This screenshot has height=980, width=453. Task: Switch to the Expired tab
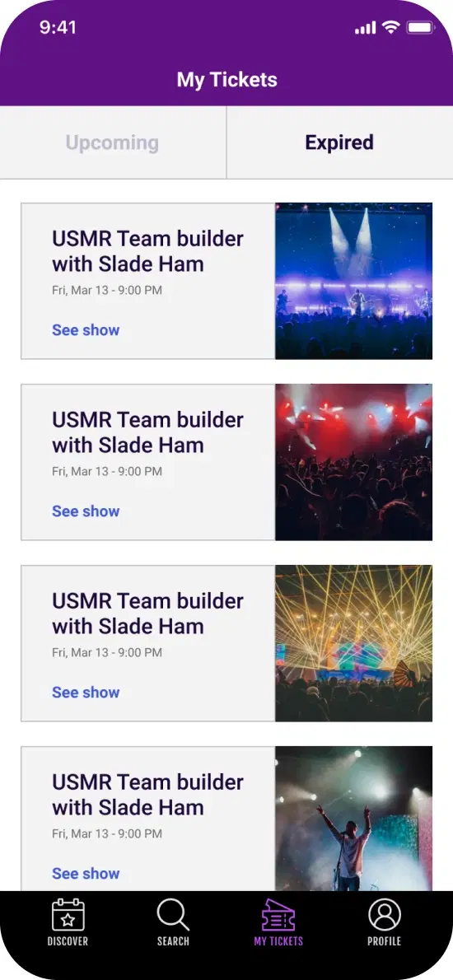(339, 142)
